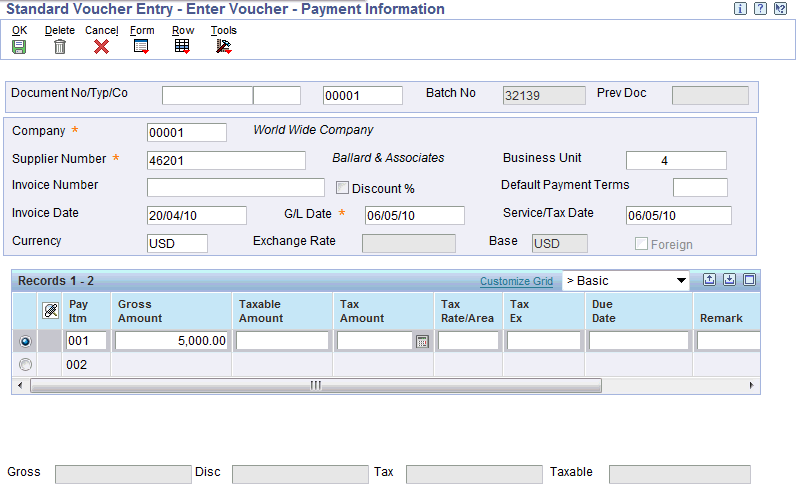The image size is (796, 491).
Task: Click the Service/Tax Date field
Action: 678,215
